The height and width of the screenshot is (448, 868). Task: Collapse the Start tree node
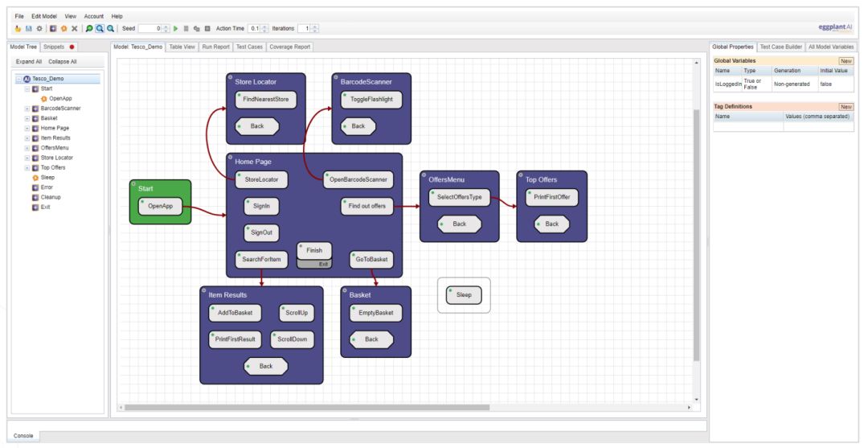pyautogui.click(x=27, y=88)
